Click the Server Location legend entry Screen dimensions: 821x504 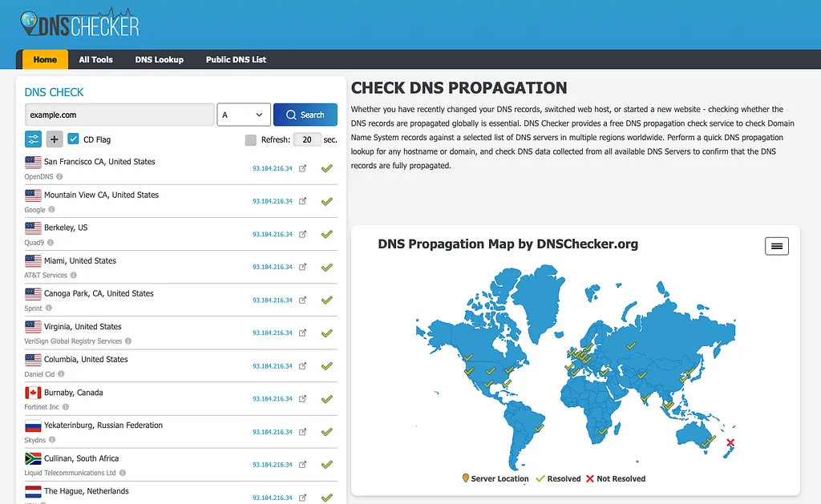coord(495,478)
